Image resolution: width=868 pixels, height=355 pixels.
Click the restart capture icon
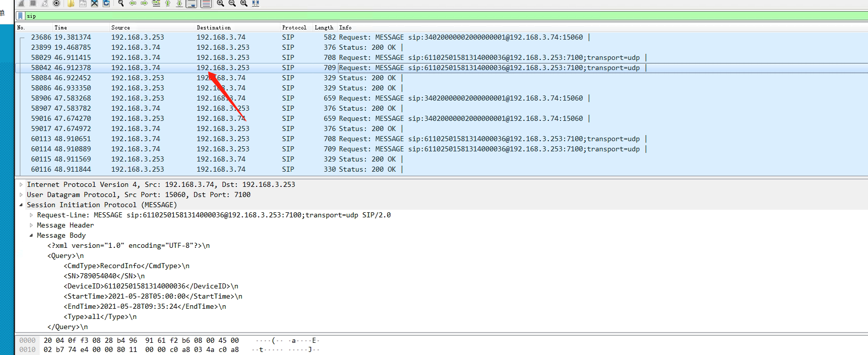point(45,3)
